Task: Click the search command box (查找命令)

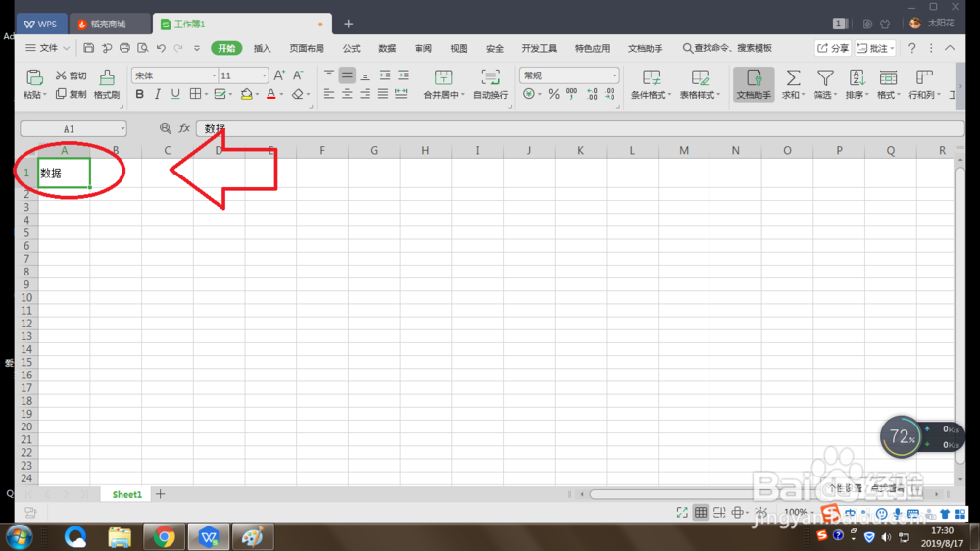Action: point(727,48)
